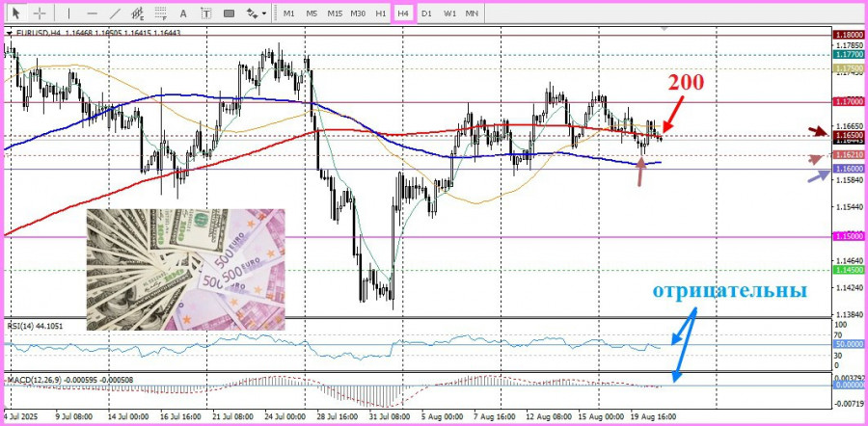The image size is (868, 426).
Task: Click the 1.18000 price level label
Action: coord(849,35)
